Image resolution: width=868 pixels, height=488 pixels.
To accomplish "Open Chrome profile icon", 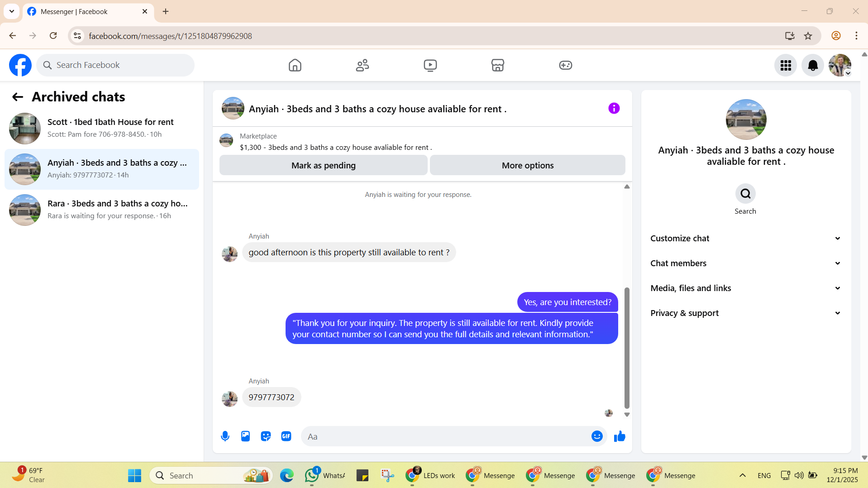I will [836, 36].
